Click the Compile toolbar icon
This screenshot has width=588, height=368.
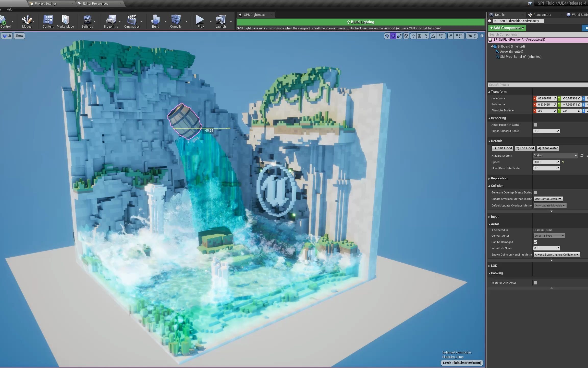175,21
